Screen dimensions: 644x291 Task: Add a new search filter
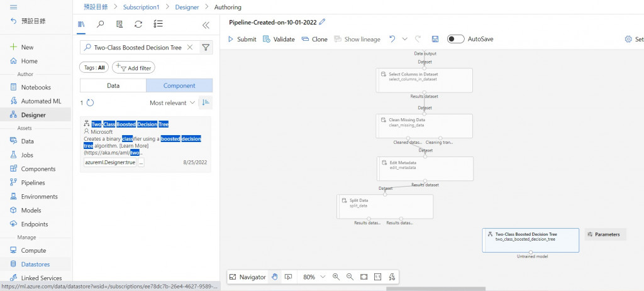133,68
